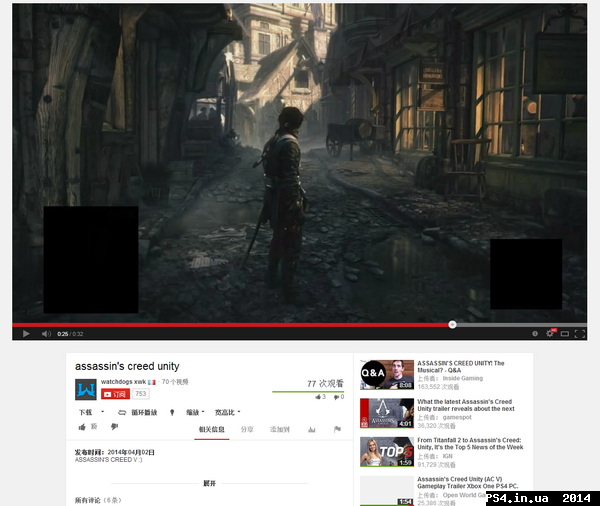Expand the description with 展开
600x506 pixels.
click(209, 483)
